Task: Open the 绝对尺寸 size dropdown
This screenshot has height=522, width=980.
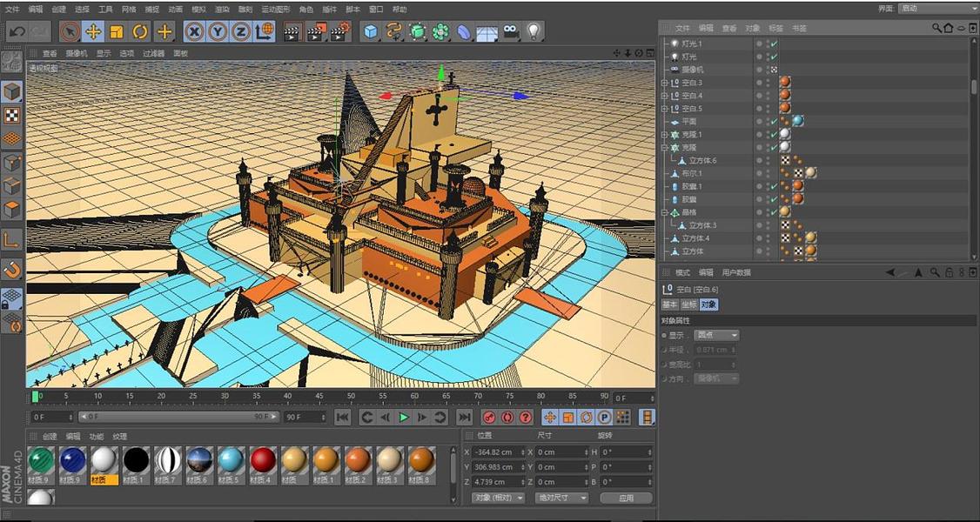Action: pyautogui.click(x=562, y=498)
